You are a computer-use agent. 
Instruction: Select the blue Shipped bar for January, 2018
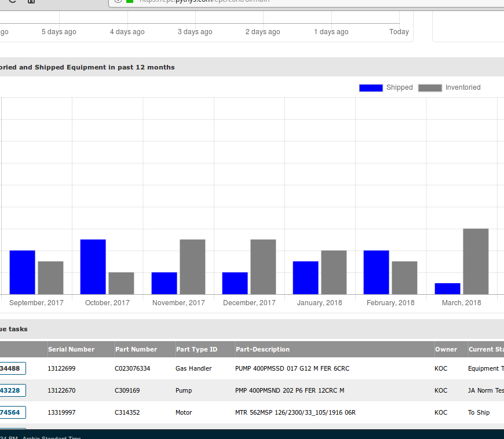305,277
